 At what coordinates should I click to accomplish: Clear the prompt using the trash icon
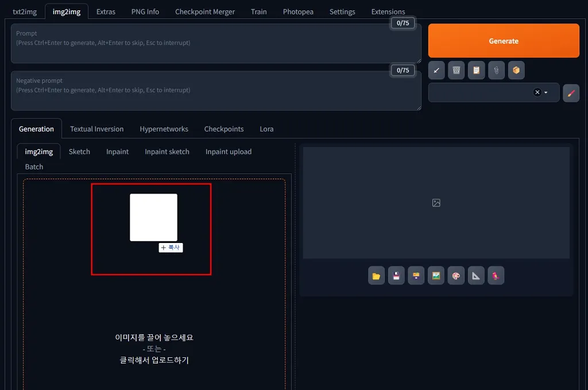(457, 70)
